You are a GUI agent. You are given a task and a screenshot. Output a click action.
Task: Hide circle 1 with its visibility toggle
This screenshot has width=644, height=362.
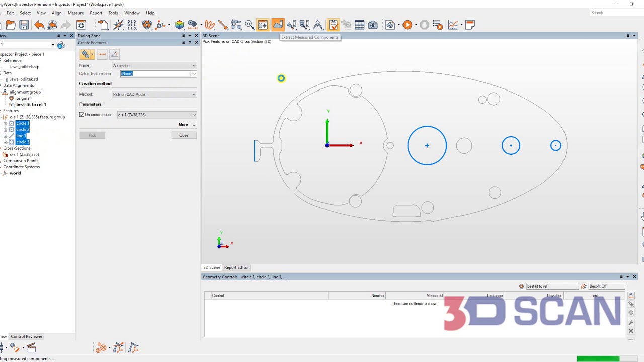(x=11, y=123)
